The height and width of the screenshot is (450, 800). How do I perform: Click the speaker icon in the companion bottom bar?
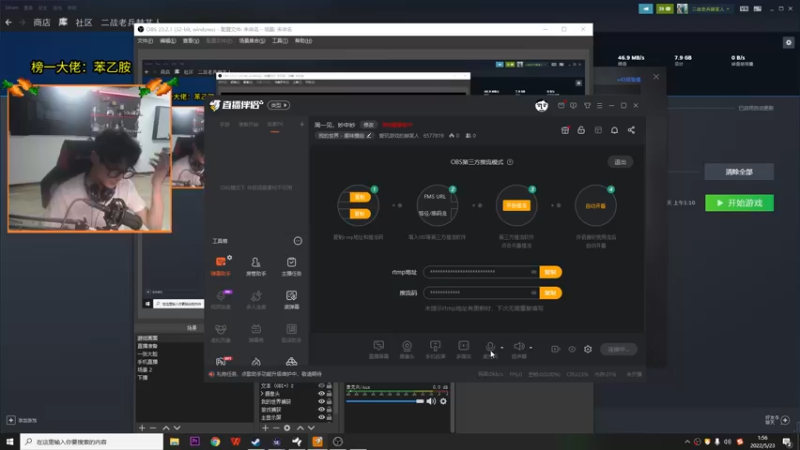tap(518, 346)
